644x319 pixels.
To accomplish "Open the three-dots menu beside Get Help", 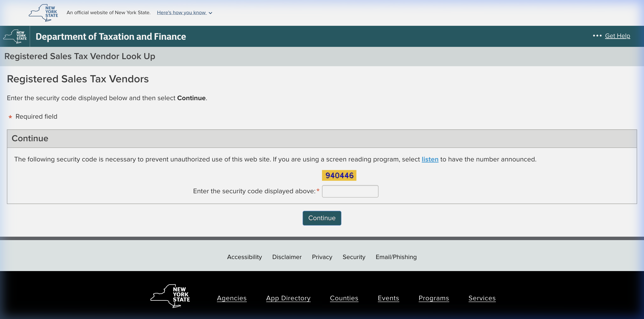I will pyautogui.click(x=597, y=36).
